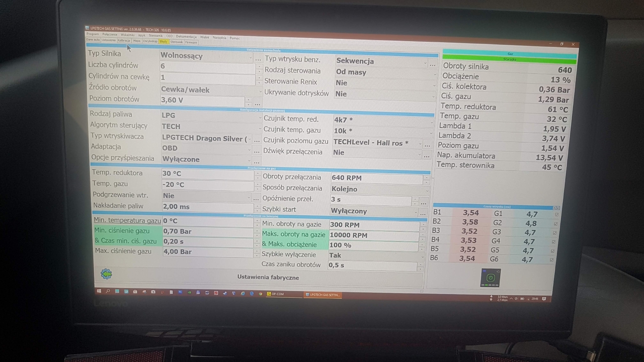Open the '...' options for Typ wtrysku benz.

pyautogui.click(x=433, y=64)
